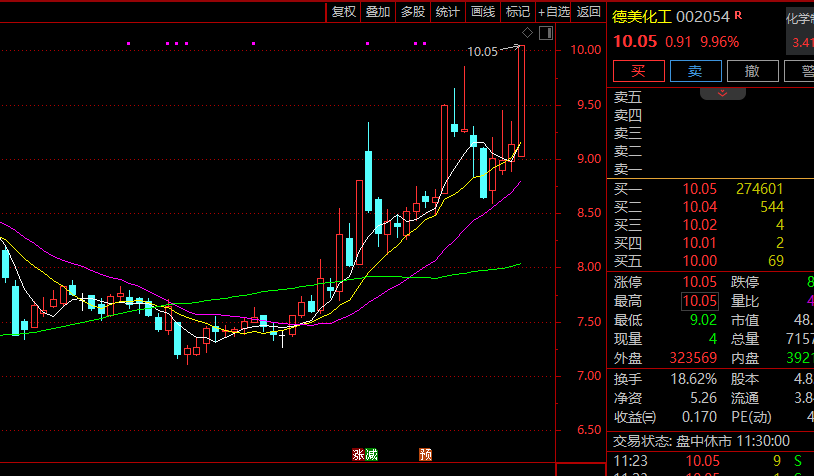Select the 画线 drawing tool
The width and height of the screenshot is (814, 476).
tap(483, 12)
